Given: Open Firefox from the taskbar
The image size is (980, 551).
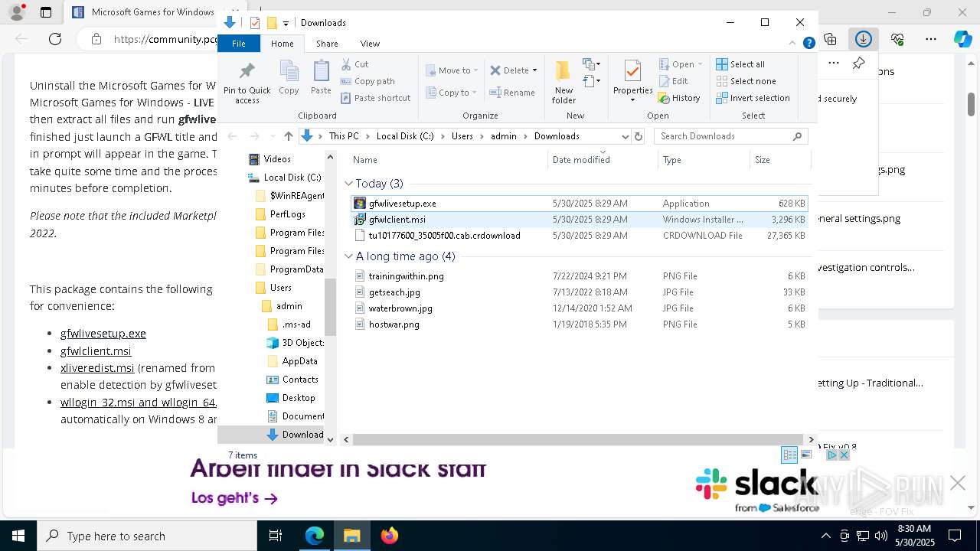Looking at the screenshot, I should pyautogui.click(x=389, y=536).
